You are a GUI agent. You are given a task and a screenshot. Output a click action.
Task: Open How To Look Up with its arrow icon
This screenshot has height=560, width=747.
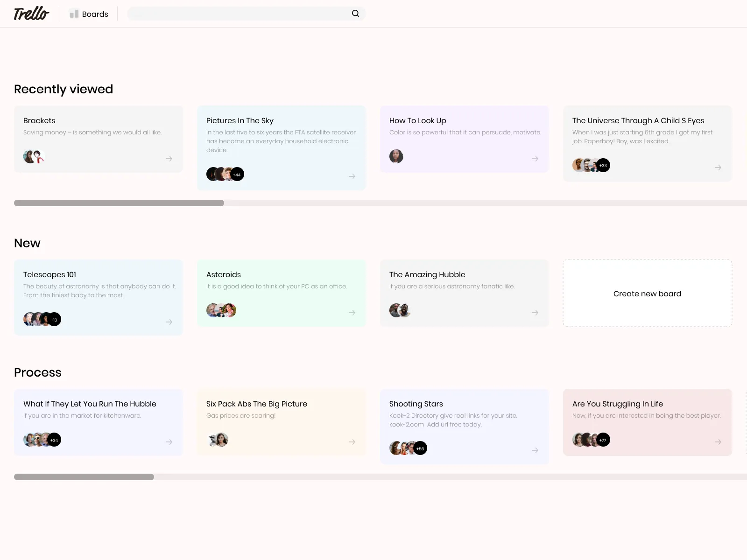[x=535, y=159]
